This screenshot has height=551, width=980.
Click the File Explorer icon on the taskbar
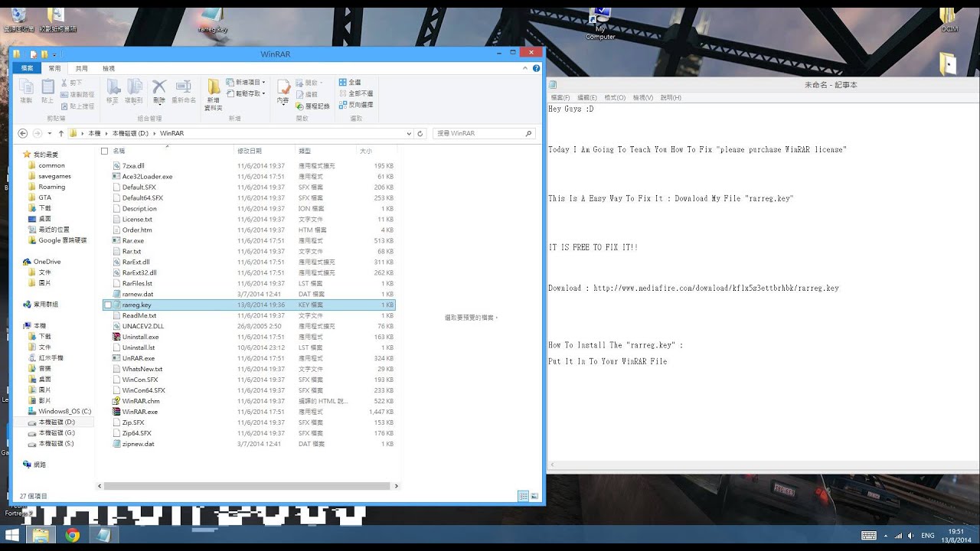pos(41,535)
